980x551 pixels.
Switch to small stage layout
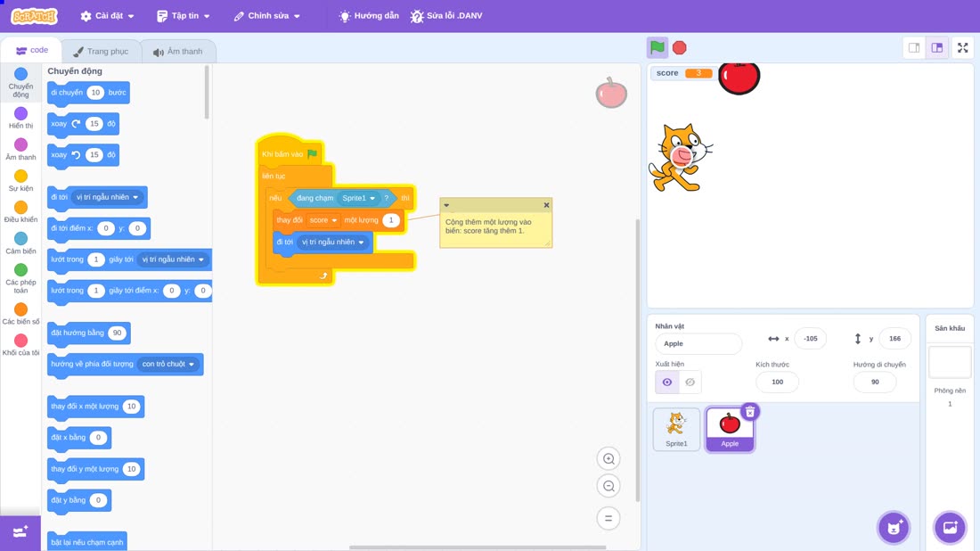tap(914, 47)
